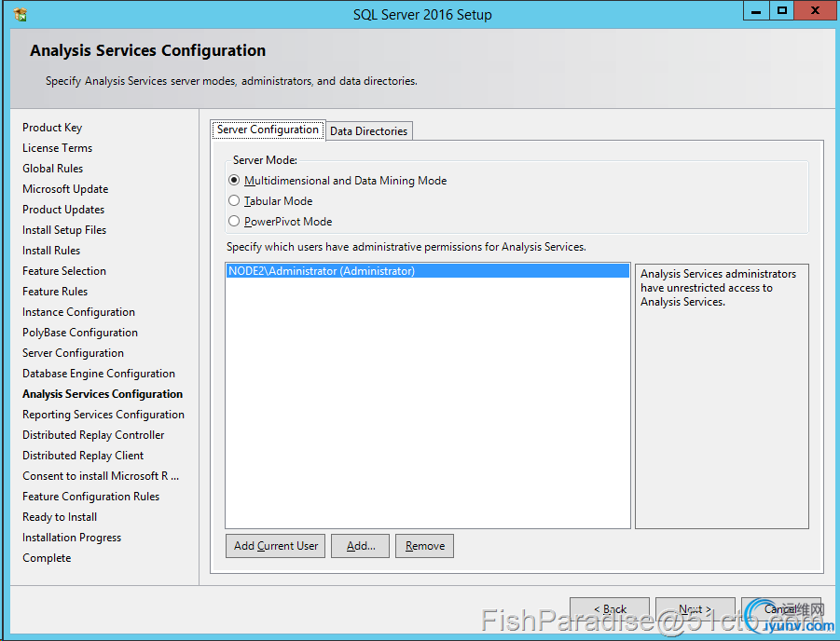This screenshot has width=840, height=641.
Task: Click Instance Configuration step
Action: pyautogui.click(x=78, y=312)
